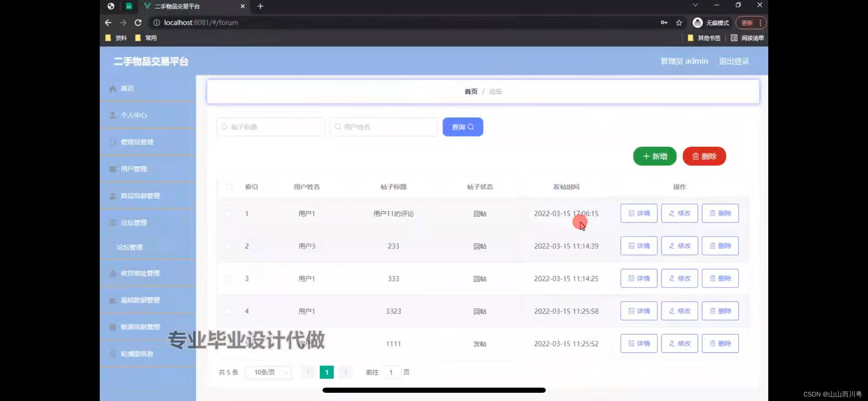Focus the 用户姓名 search field
Image resolution: width=868 pixels, height=401 pixels.
384,127
